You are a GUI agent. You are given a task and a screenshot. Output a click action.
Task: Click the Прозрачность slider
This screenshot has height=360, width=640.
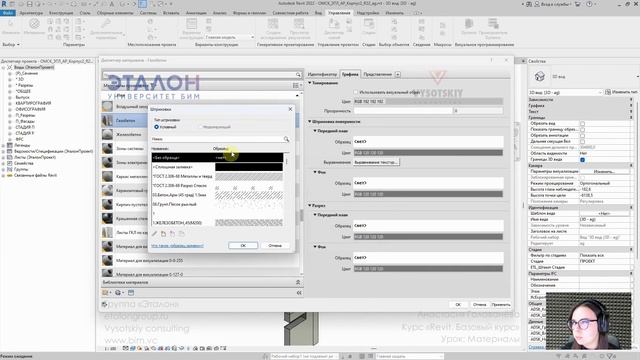click(x=403, y=111)
